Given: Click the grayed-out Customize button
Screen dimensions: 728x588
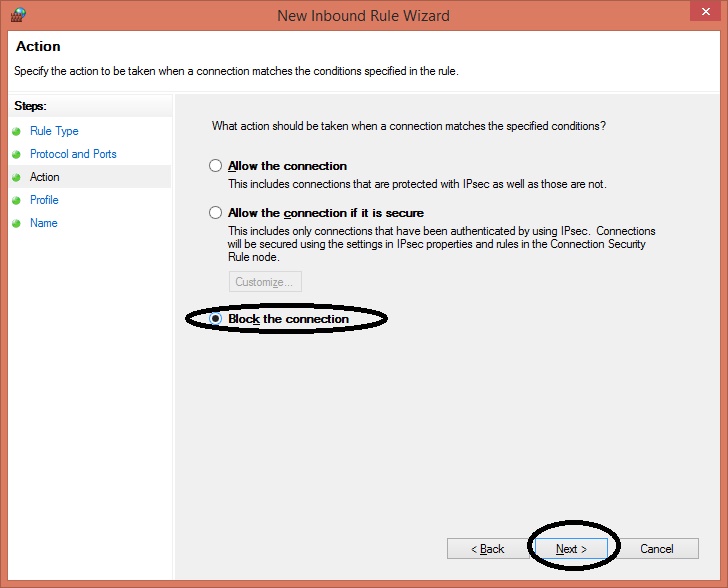Looking at the screenshot, I should click(x=265, y=281).
